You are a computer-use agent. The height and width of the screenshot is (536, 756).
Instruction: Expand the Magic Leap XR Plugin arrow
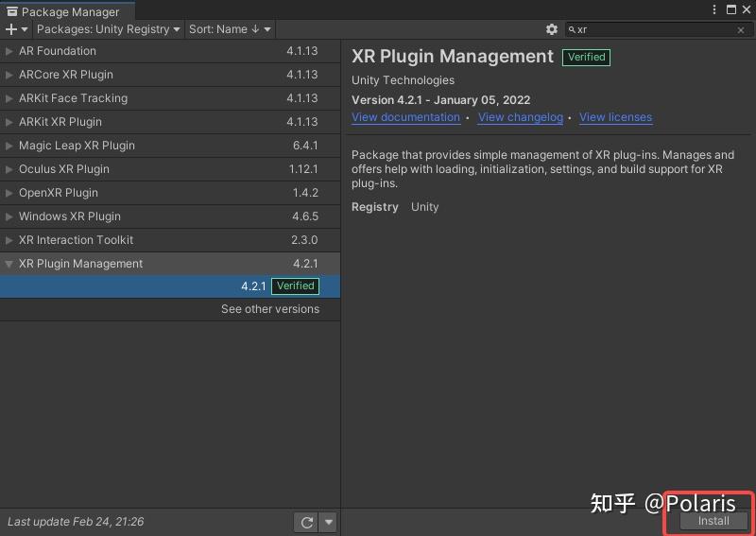click(x=9, y=146)
